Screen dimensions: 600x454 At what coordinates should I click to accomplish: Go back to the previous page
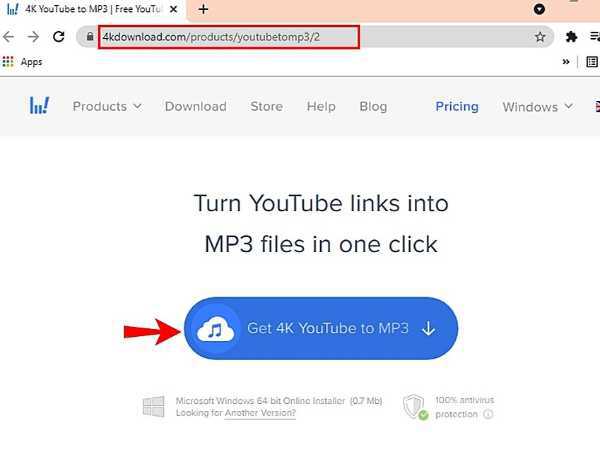[x=8, y=37]
